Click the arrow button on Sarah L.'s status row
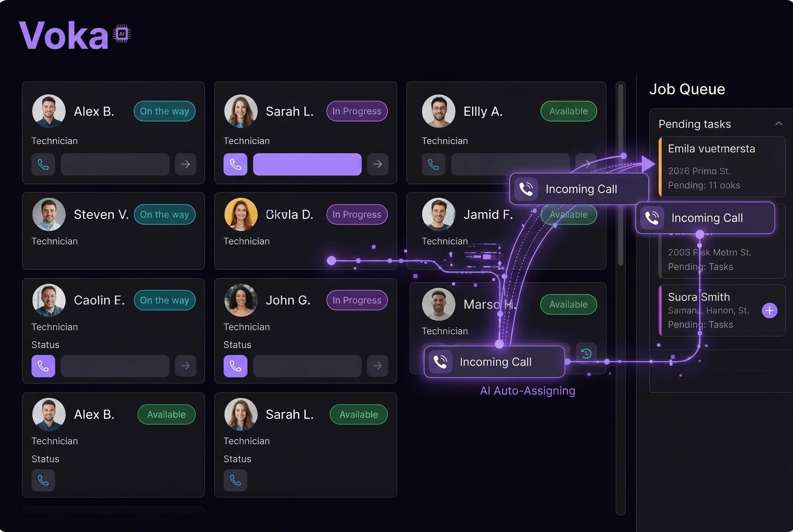Screen dimensions: 793x532 coord(378,164)
